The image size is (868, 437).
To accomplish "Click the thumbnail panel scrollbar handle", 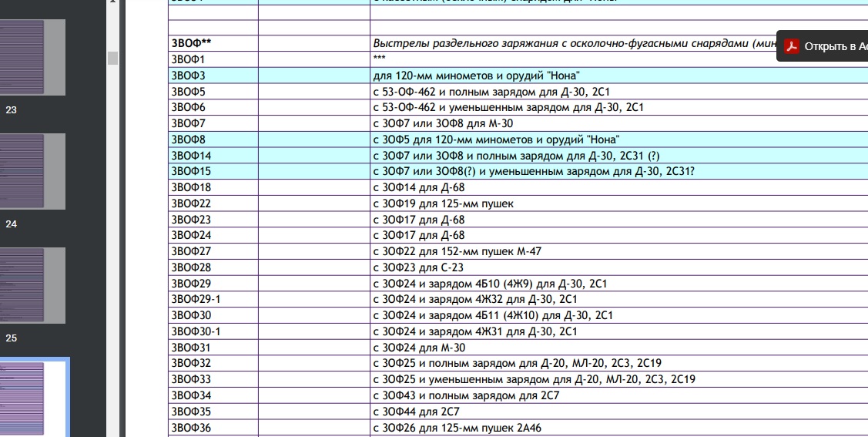I will pos(112,58).
